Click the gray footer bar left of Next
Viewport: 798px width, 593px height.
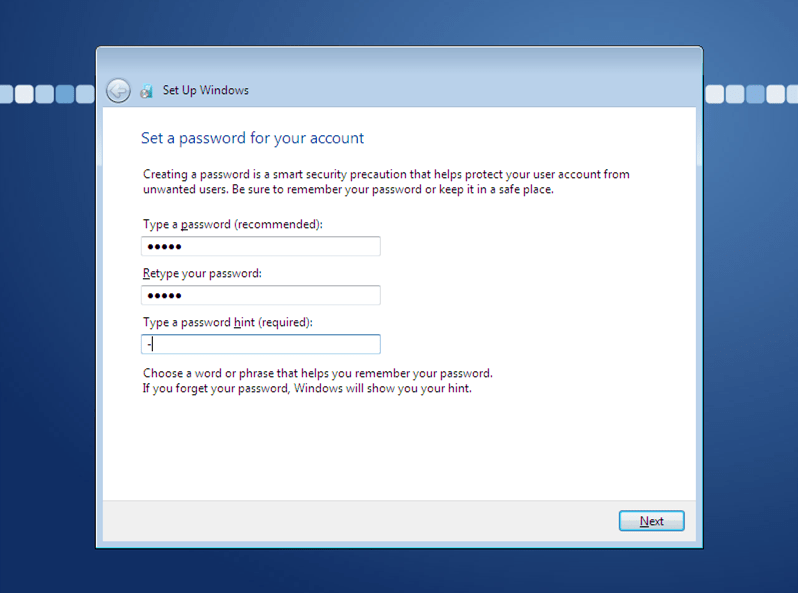tap(350, 521)
